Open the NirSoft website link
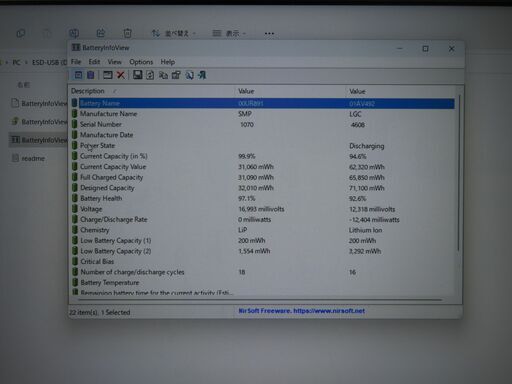Viewport: 512px width, 384px height. (302, 311)
